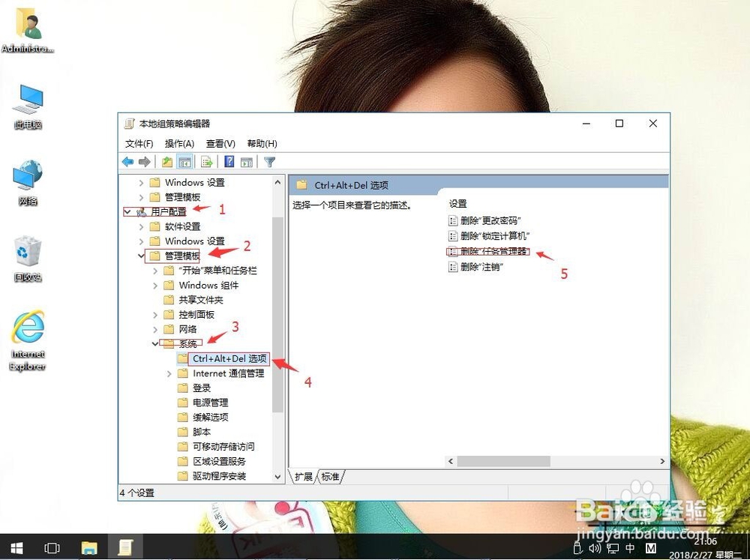Select the 可移动存储访问 tree folder

(x=216, y=447)
